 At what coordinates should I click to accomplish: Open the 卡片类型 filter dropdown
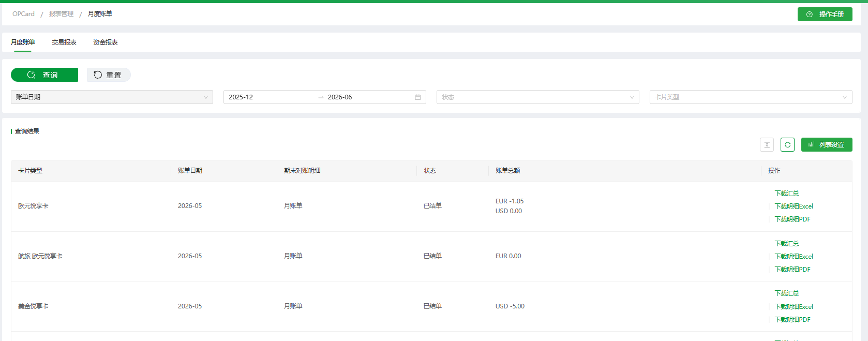pyautogui.click(x=751, y=97)
